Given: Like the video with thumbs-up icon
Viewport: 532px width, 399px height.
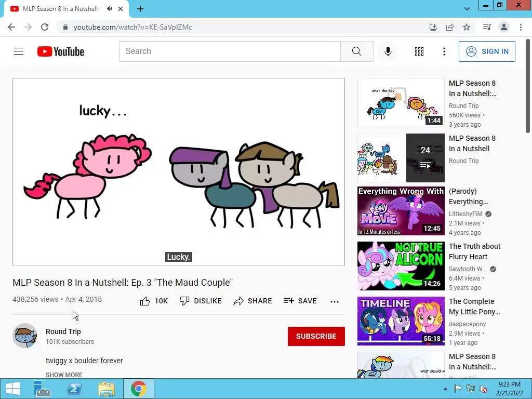Looking at the screenshot, I should [x=145, y=301].
